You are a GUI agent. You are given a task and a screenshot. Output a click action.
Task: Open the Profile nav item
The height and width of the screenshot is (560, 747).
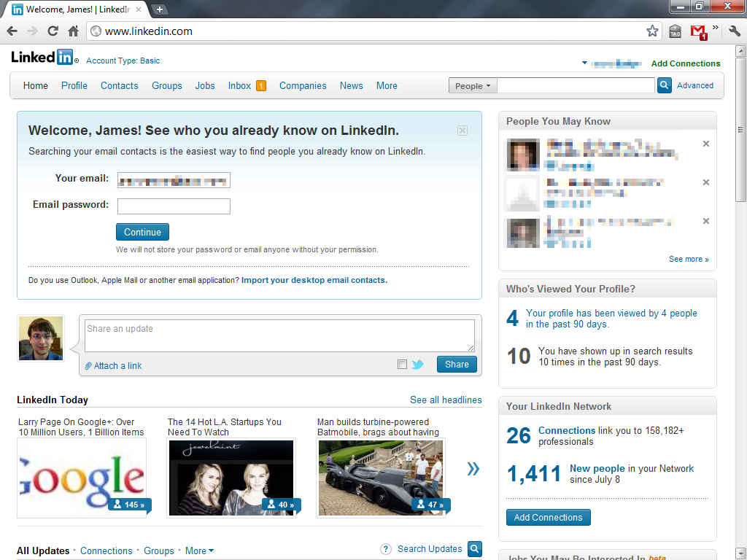click(x=74, y=86)
